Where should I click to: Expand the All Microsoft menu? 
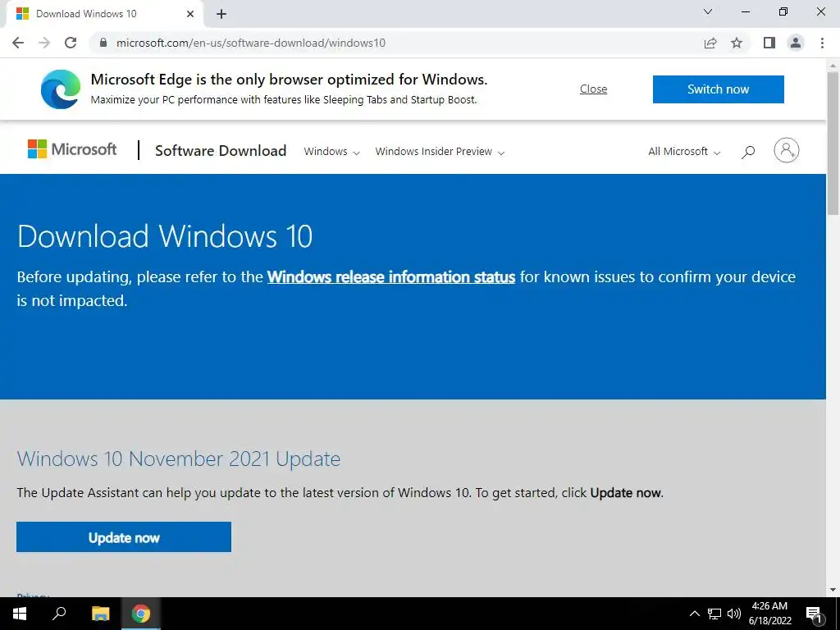(x=684, y=152)
